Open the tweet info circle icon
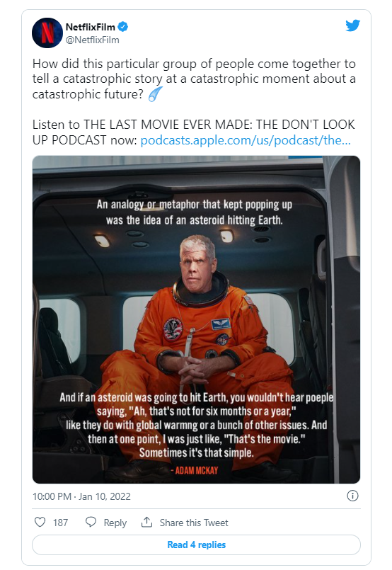Viewport: 392px width, 570px height. 352,496
